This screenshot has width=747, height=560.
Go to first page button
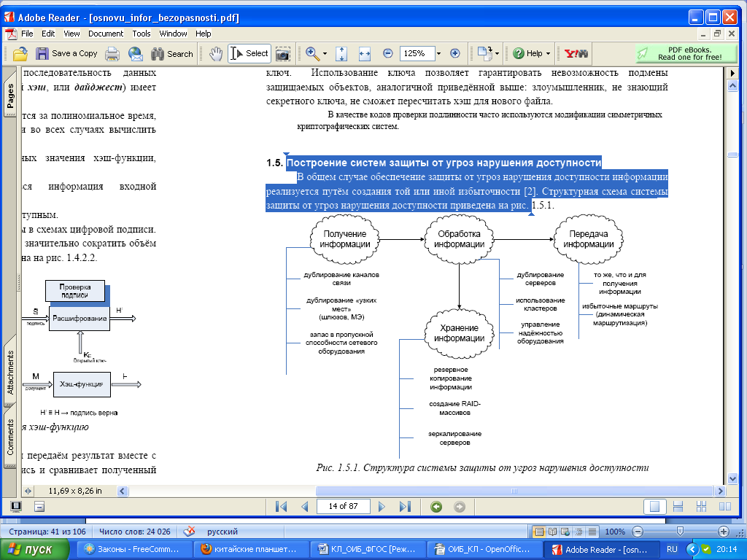[x=281, y=506]
